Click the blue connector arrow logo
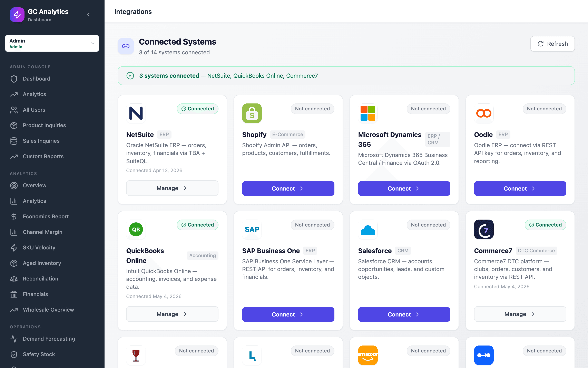 click(x=483, y=355)
